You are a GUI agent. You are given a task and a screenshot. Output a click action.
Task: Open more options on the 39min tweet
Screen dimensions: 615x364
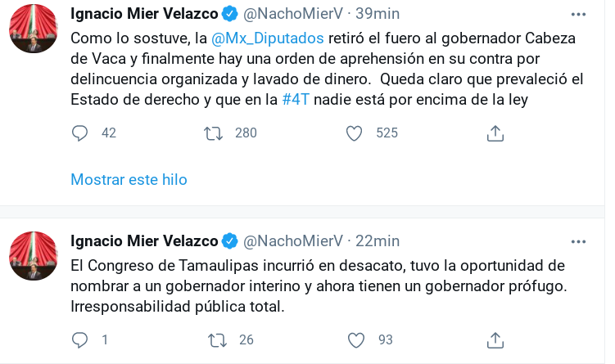click(x=579, y=15)
